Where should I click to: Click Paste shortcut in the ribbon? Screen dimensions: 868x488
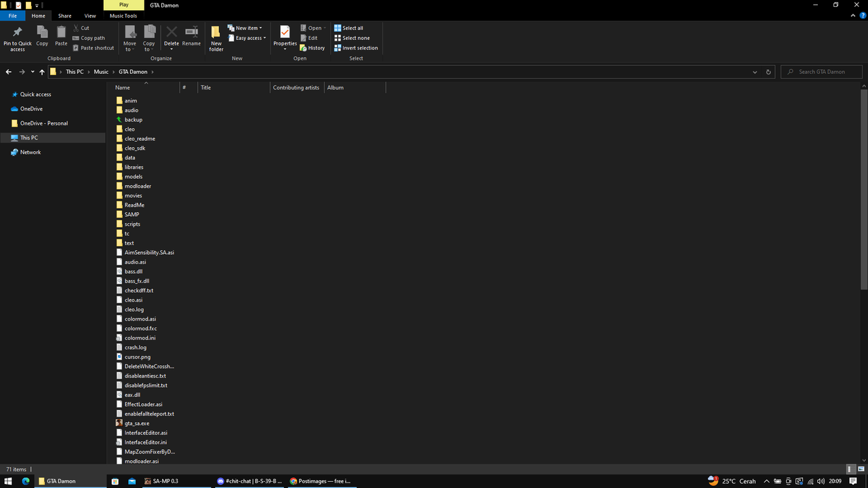pos(93,48)
